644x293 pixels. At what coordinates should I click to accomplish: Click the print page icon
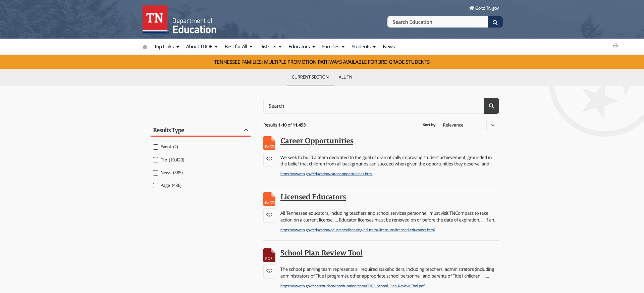coord(615,45)
